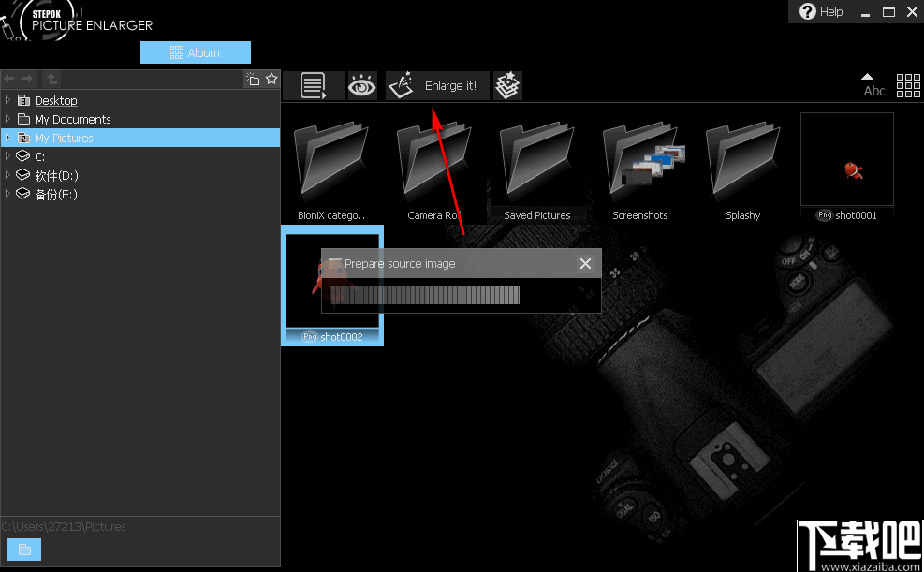The height and width of the screenshot is (572, 924).
Task: Click the navigate back arrow
Action: [9, 79]
